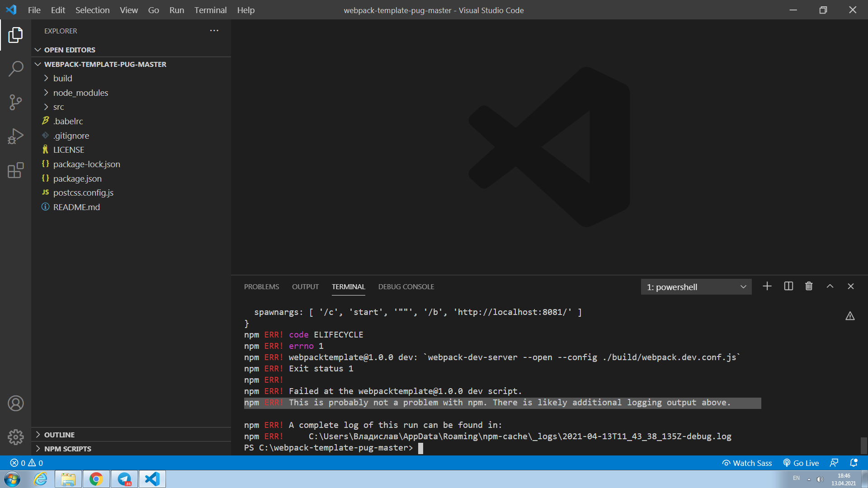Image resolution: width=868 pixels, height=488 pixels.
Task: Click Explorer more actions ellipsis
Action: (214, 31)
